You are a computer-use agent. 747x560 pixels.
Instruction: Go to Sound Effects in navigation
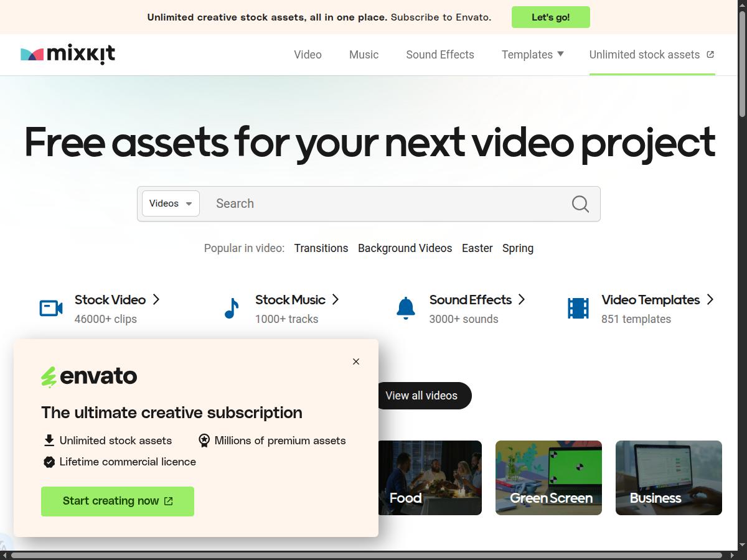click(439, 55)
